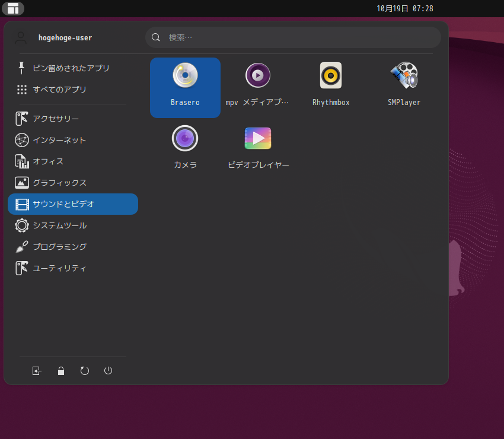This screenshot has height=439, width=504.
Task: Select the プログラミング category
Action: [x=73, y=247]
